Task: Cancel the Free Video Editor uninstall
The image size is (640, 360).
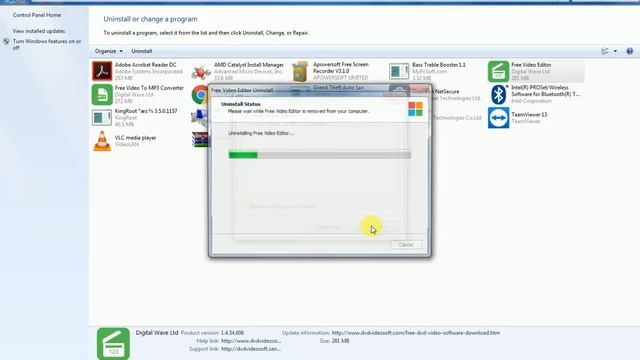Action: point(406,244)
